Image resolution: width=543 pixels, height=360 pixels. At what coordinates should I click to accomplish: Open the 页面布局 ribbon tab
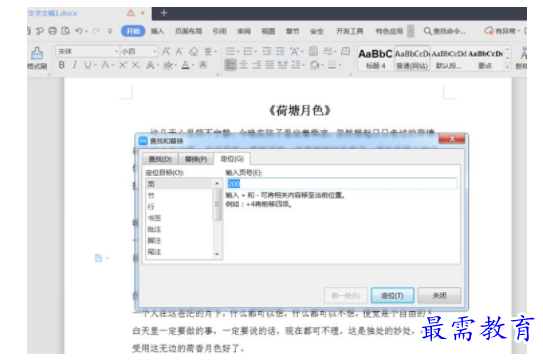(x=188, y=31)
